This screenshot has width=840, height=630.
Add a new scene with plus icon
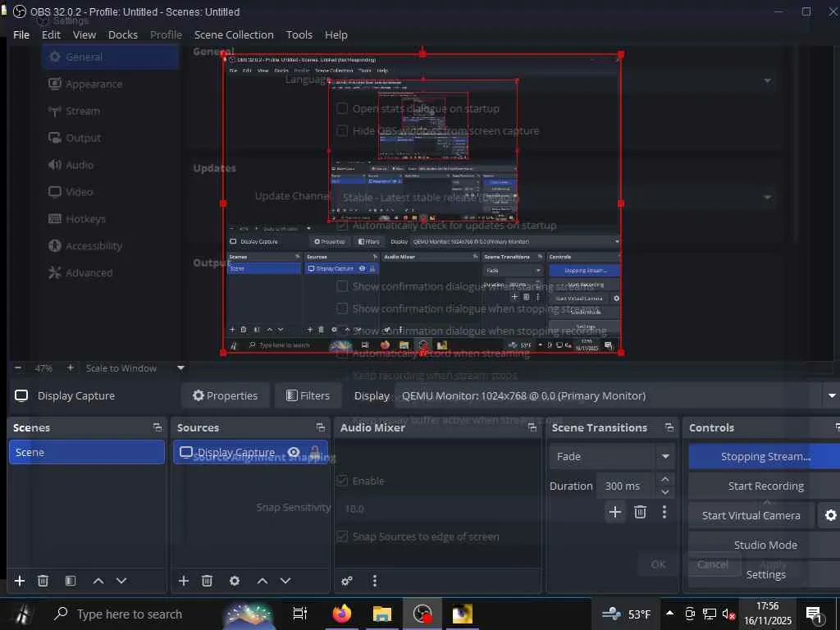tap(20, 581)
